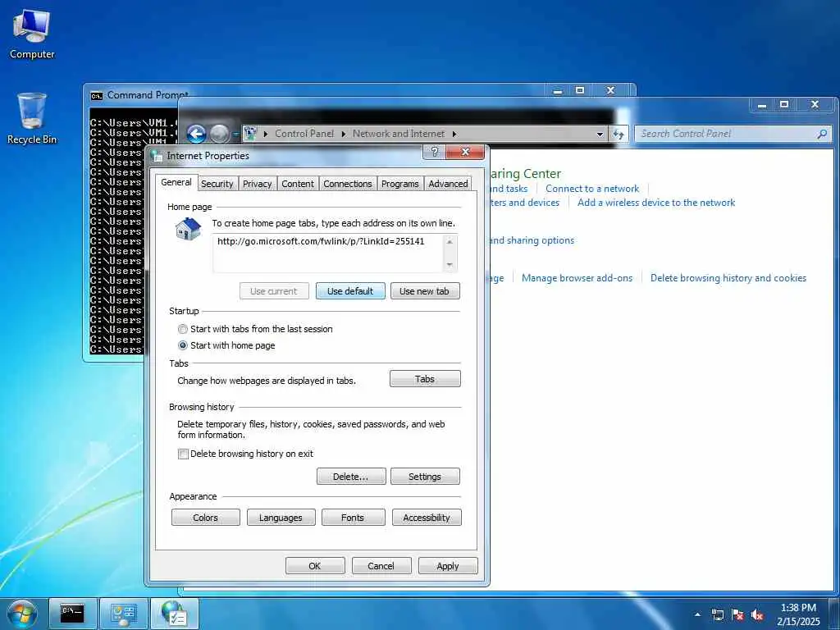Screen dimensions: 840x630
Task: Open address bar history dropdown
Action: [x=600, y=135]
